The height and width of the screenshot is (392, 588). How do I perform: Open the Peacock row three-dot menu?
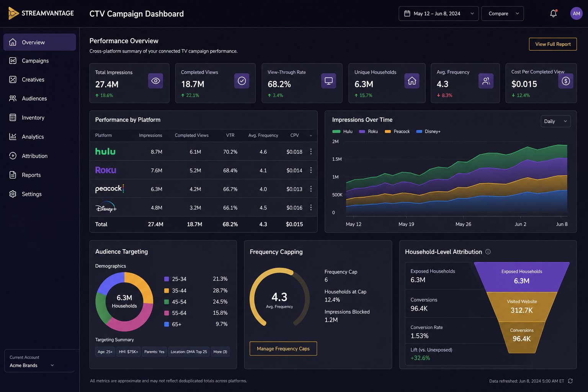coord(311,189)
